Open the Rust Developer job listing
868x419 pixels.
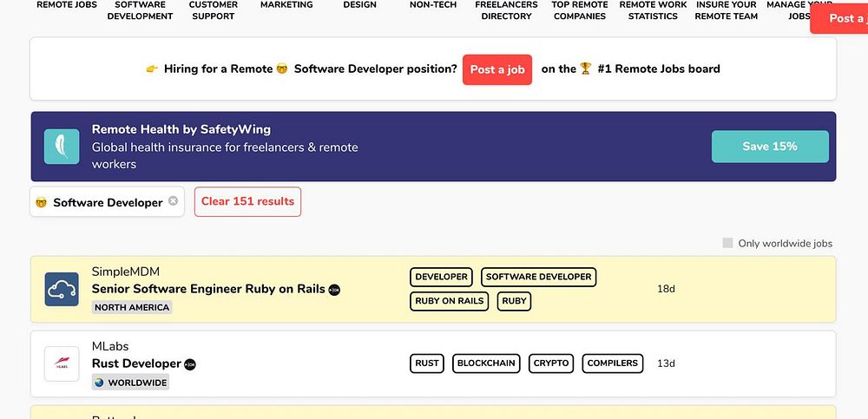pyautogui.click(x=137, y=363)
